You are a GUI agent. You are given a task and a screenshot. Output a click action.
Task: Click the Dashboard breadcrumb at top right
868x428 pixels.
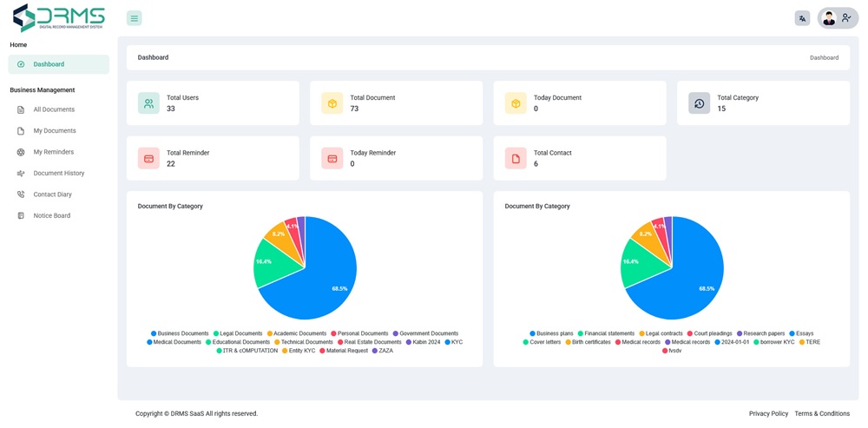(x=824, y=58)
